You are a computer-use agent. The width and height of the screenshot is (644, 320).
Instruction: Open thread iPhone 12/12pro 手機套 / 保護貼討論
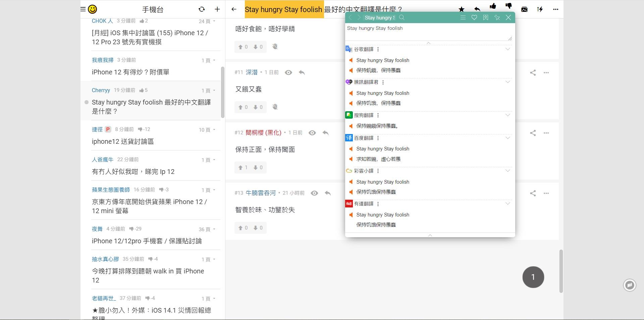pos(147,241)
